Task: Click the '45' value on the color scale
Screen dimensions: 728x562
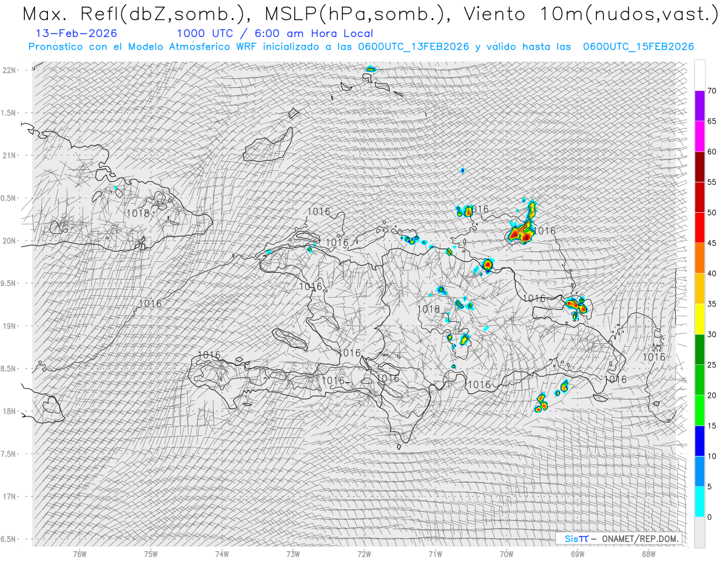Action: point(712,243)
